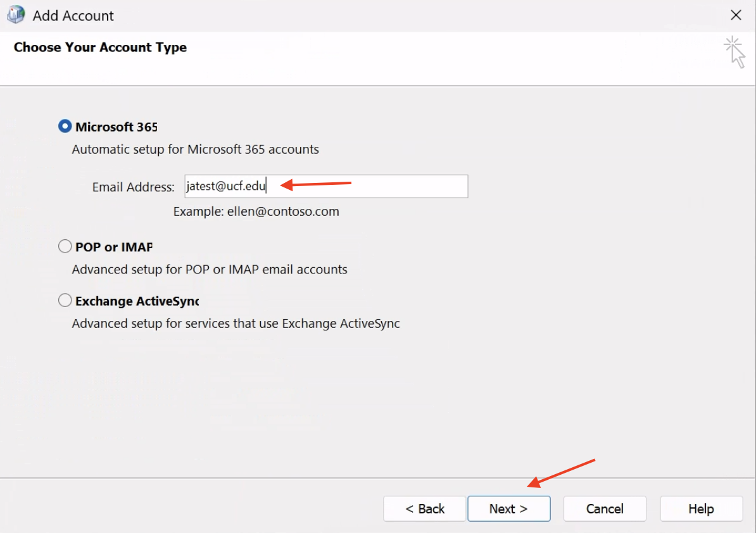Click the example text ellen@contoso.com

(283, 211)
